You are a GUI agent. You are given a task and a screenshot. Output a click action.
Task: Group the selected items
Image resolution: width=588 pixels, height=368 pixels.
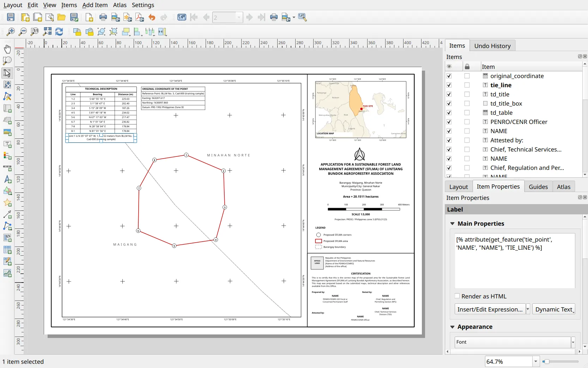click(102, 32)
